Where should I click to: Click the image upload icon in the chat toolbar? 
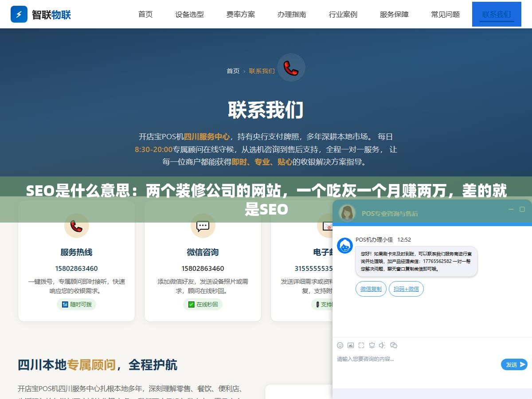[x=351, y=345]
